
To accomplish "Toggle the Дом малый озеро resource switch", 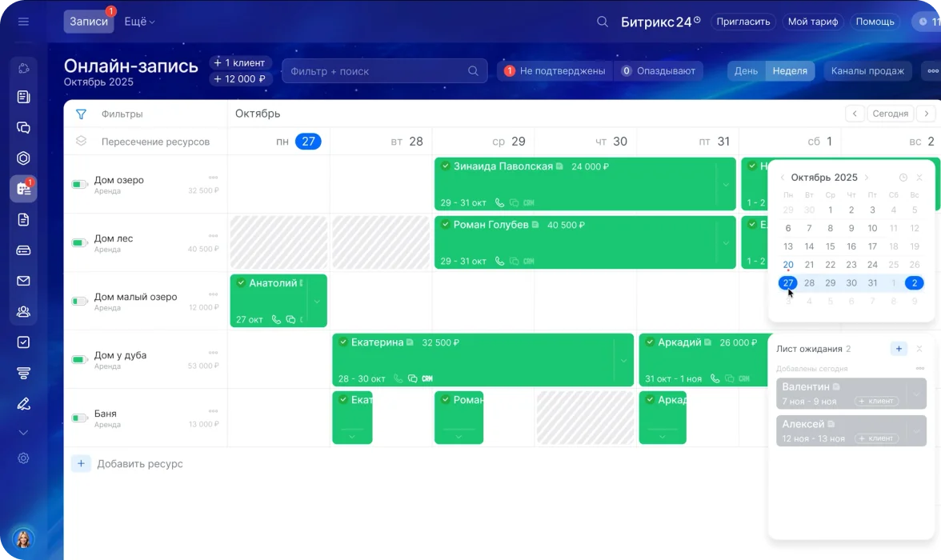I will (79, 302).
